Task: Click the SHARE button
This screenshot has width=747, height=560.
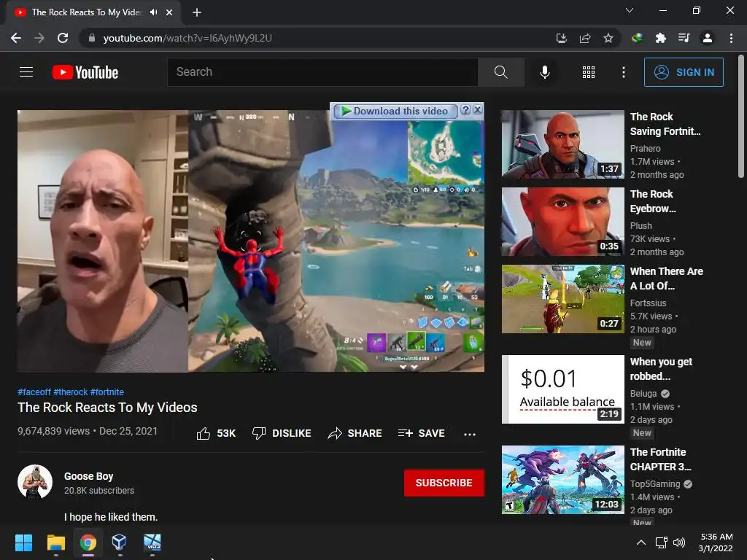Action: (x=355, y=433)
